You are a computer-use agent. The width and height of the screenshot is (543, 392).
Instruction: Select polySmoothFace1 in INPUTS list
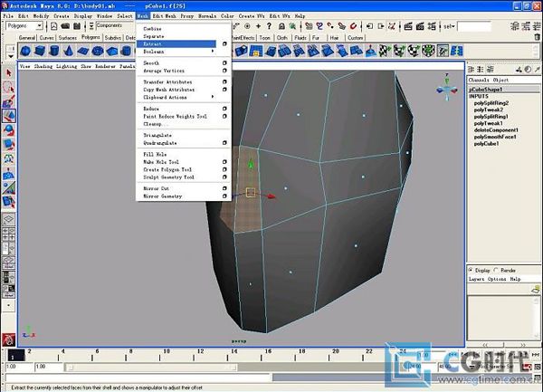tap(495, 137)
